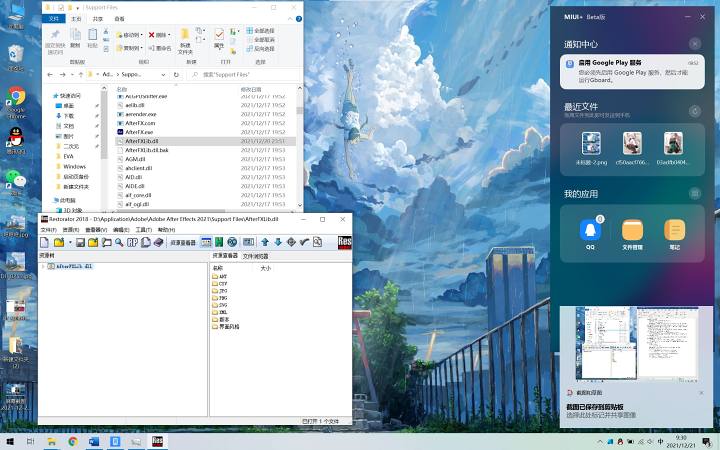This screenshot has width=720, height=450.
Task: Open the address bar history dropdown chevron
Action: click(163, 74)
